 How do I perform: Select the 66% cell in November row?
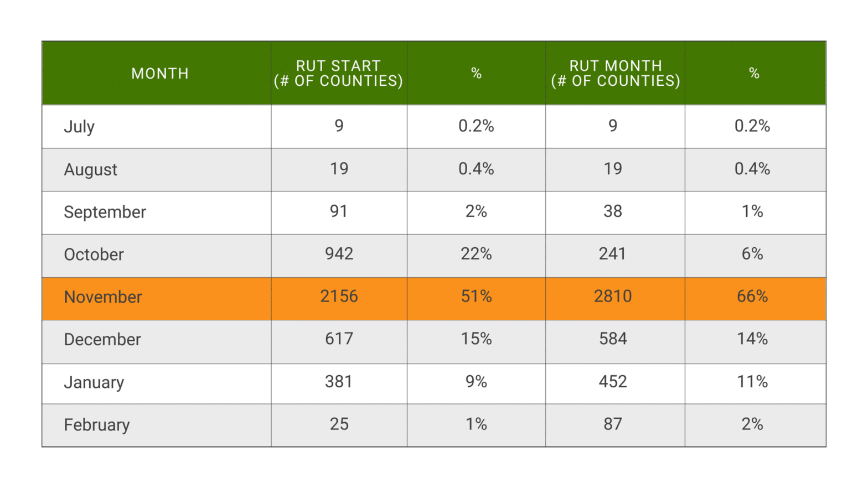click(x=752, y=297)
